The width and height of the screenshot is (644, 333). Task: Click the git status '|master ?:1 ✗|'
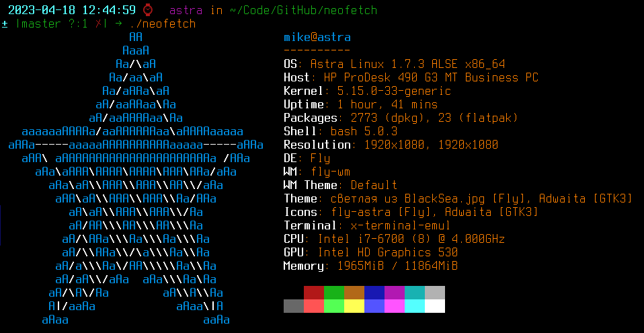click(61, 24)
